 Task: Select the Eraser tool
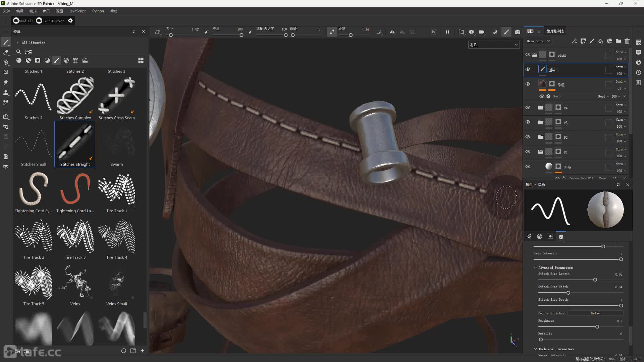click(x=6, y=52)
